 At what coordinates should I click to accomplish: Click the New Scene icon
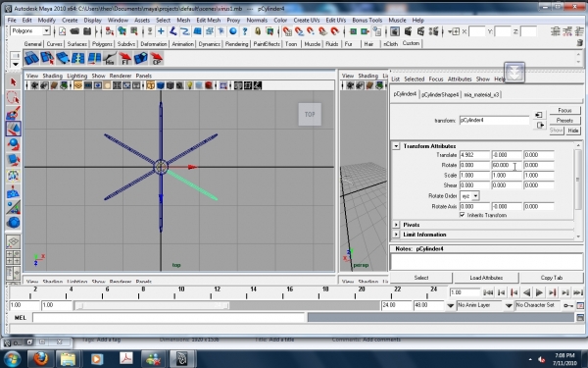click(62, 31)
